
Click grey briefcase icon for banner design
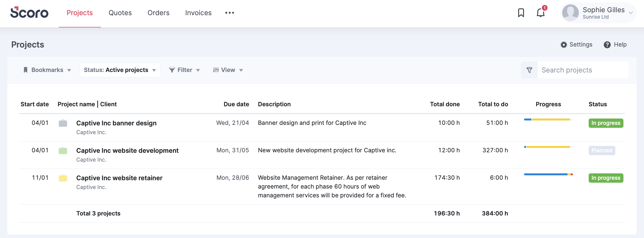coord(63,123)
